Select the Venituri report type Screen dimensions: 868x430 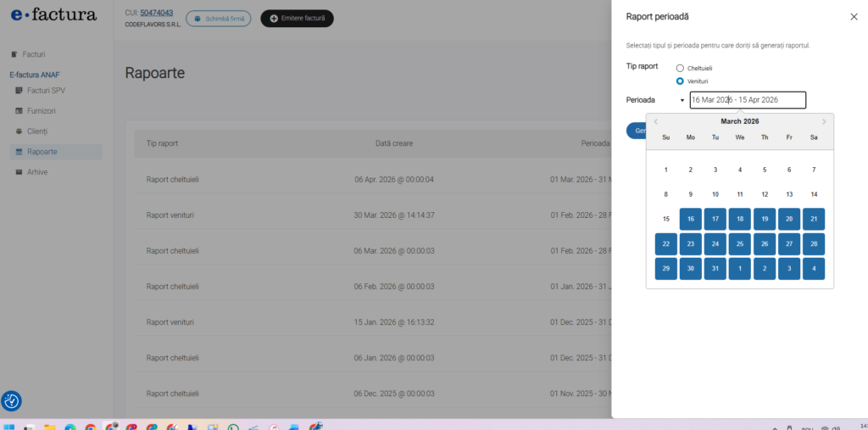[680, 81]
